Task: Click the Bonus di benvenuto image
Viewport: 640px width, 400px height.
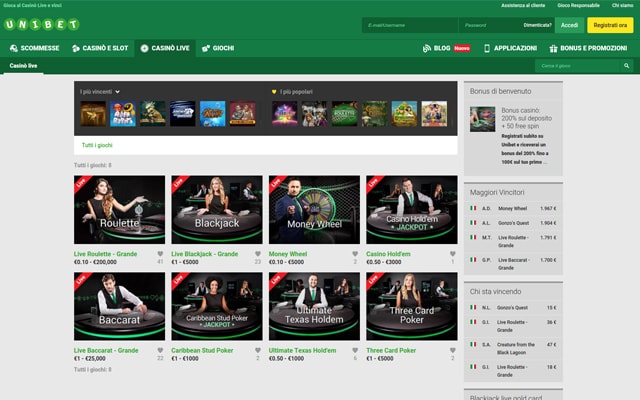Action: pyautogui.click(x=482, y=119)
